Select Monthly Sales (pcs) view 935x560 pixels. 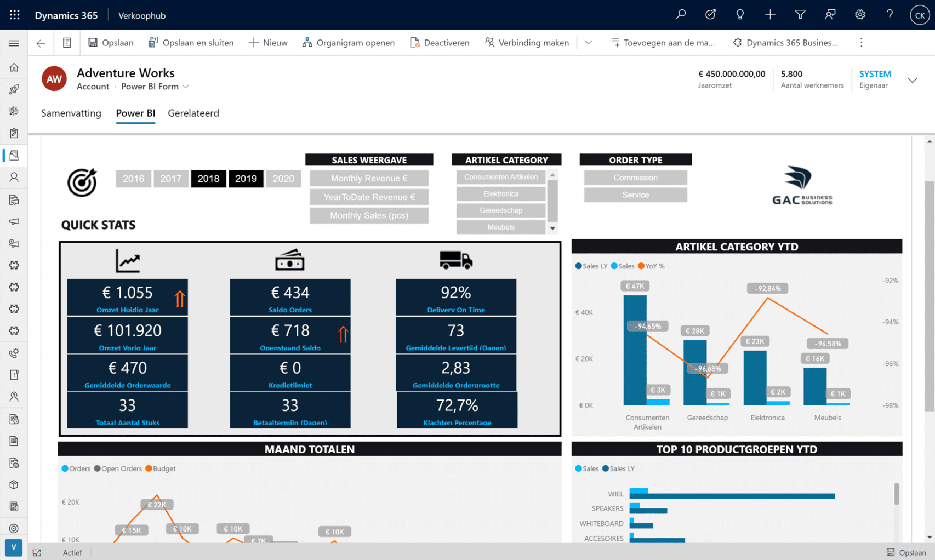[369, 215]
